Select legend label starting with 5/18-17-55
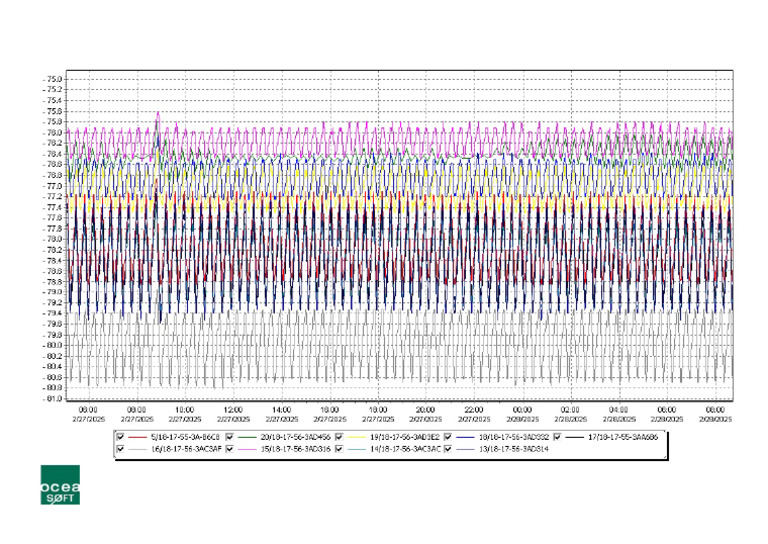The image size is (768, 544). click(185, 437)
